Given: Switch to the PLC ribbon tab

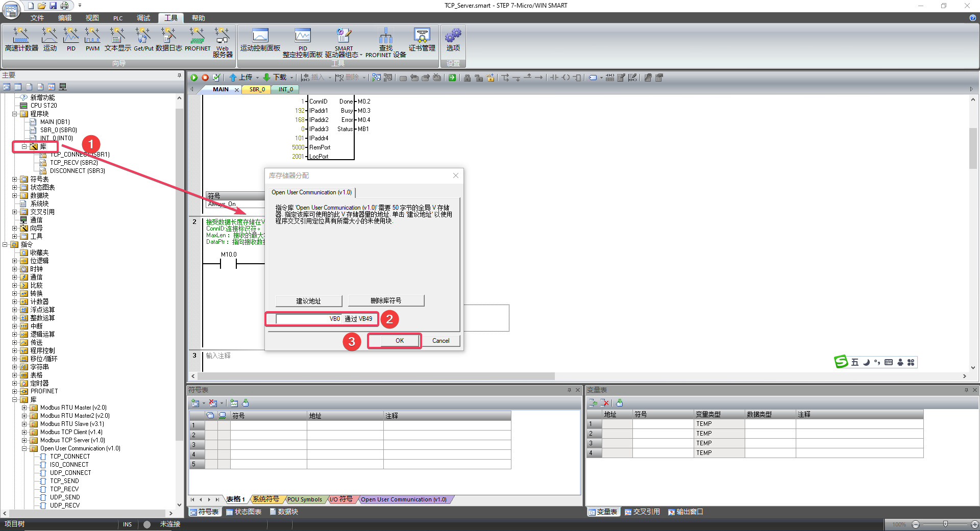Looking at the screenshot, I should (118, 18).
